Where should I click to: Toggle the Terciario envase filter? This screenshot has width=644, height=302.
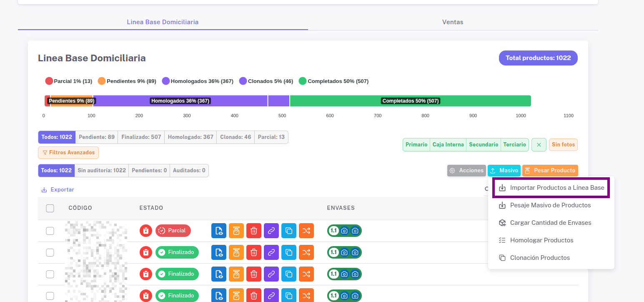click(515, 145)
